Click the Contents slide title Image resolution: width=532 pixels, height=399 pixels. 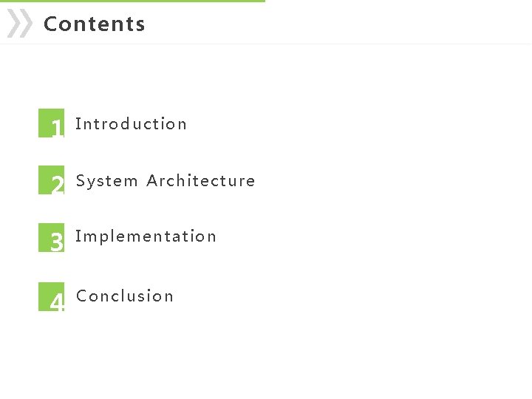click(95, 24)
